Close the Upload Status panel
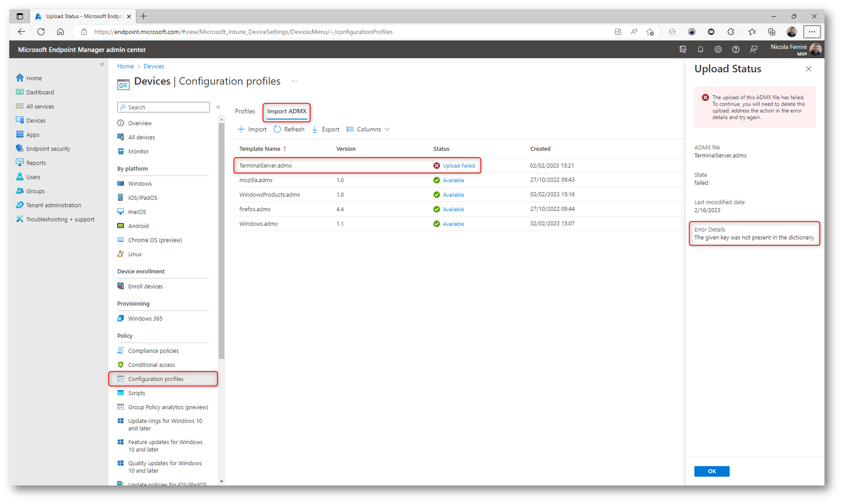 tap(808, 69)
